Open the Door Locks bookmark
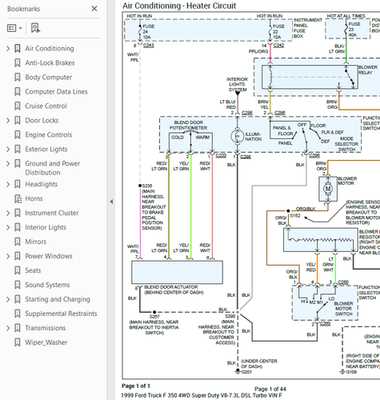This screenshot has height=400, width=380. [x=42, y=120]
